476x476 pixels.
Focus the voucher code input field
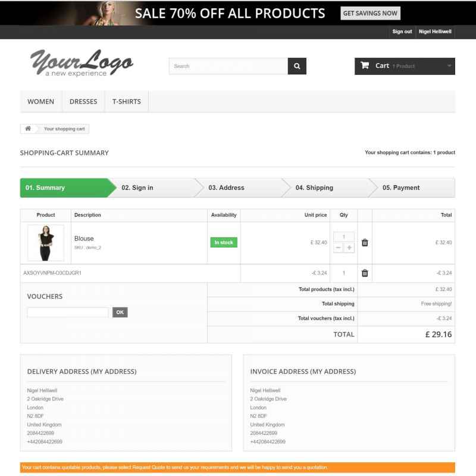pyautogui.click(x=68, y=312)
